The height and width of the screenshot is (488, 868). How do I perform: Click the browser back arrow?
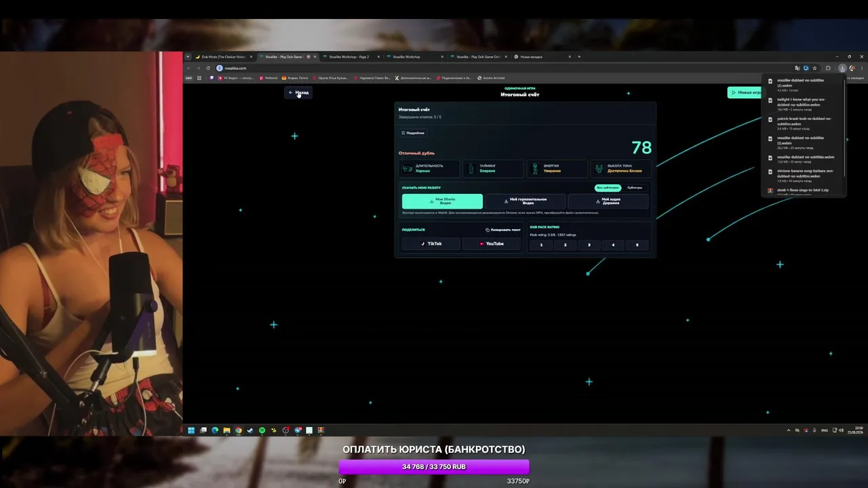pyautogui.click(x=189, y=68)
